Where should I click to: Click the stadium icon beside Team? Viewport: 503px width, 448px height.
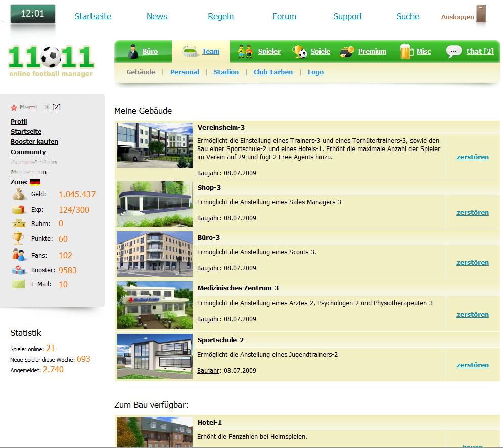click(190, 52)
